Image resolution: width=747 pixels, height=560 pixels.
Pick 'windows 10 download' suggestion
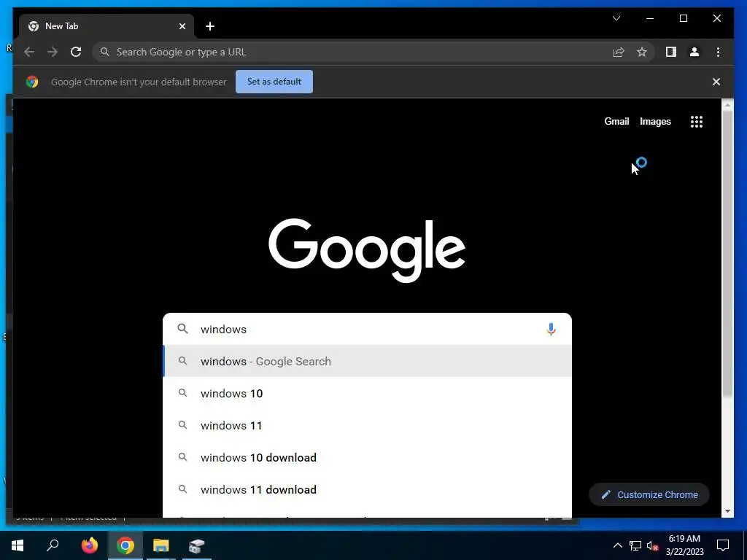(367, 458)
